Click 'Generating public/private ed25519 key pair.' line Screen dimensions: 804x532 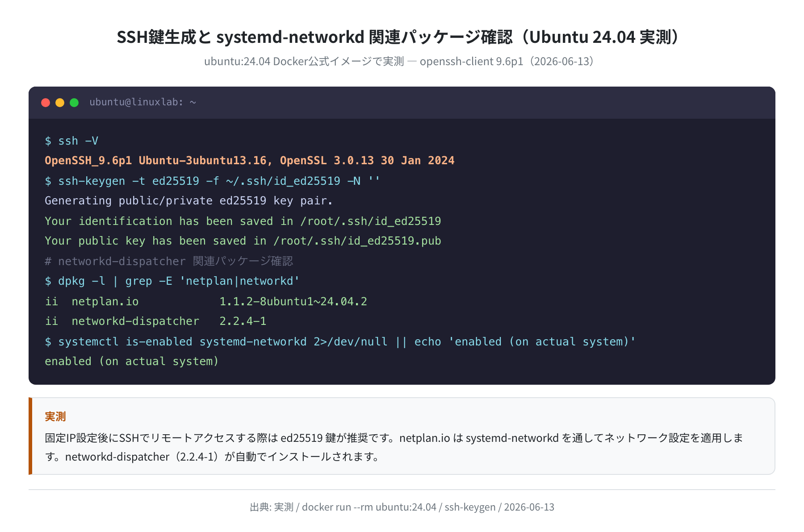click(x=188, y=201)
